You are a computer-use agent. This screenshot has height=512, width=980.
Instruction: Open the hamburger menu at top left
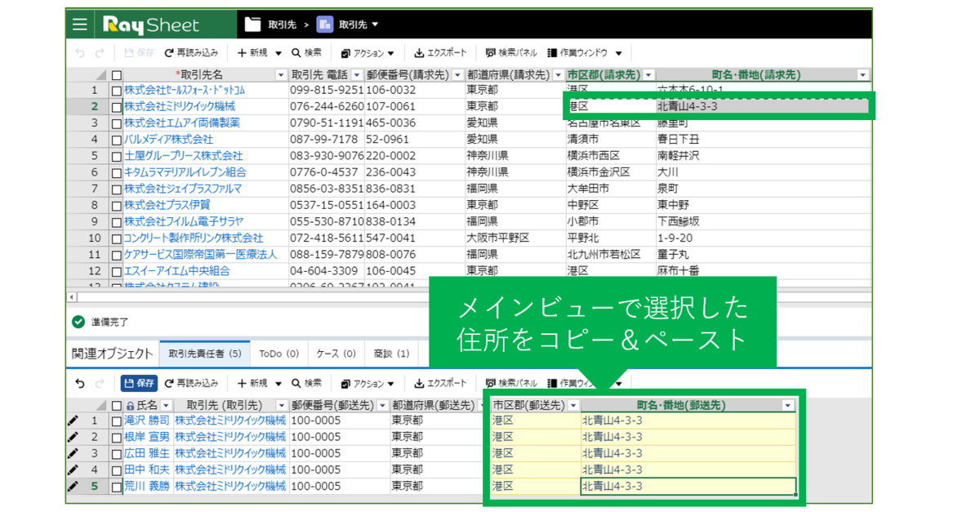point(79,24)
